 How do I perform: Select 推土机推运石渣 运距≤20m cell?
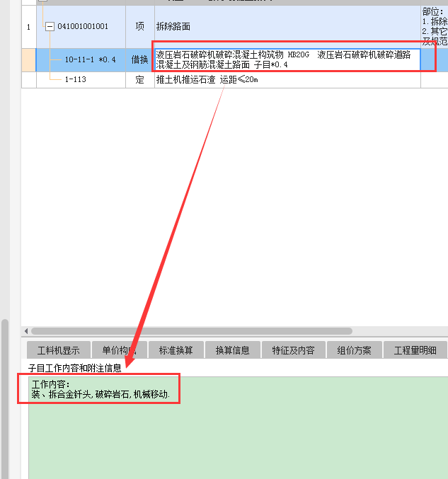pos(287,80)
